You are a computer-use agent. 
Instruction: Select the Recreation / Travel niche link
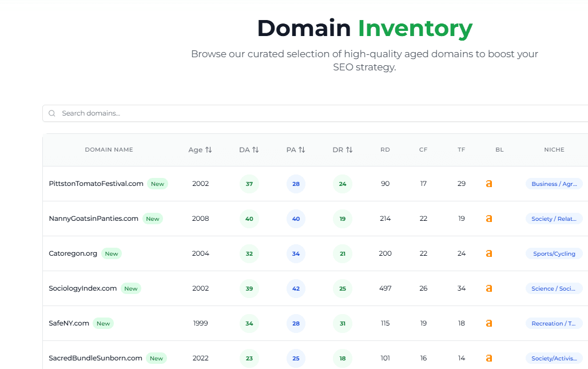click(554, 323)
